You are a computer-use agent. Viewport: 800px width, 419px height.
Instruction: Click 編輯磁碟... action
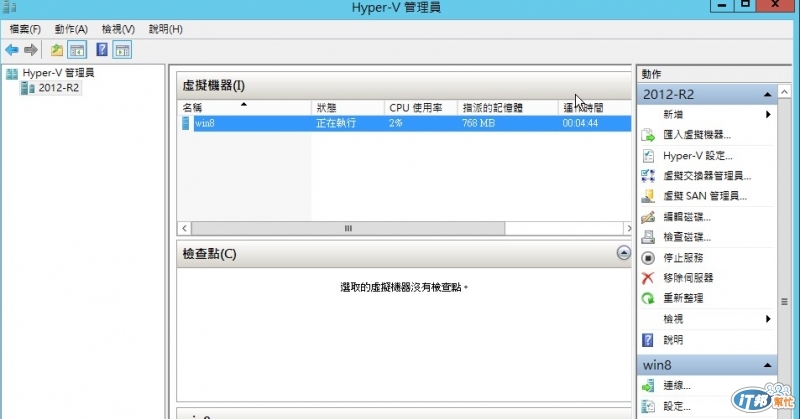tap(687, 217)
